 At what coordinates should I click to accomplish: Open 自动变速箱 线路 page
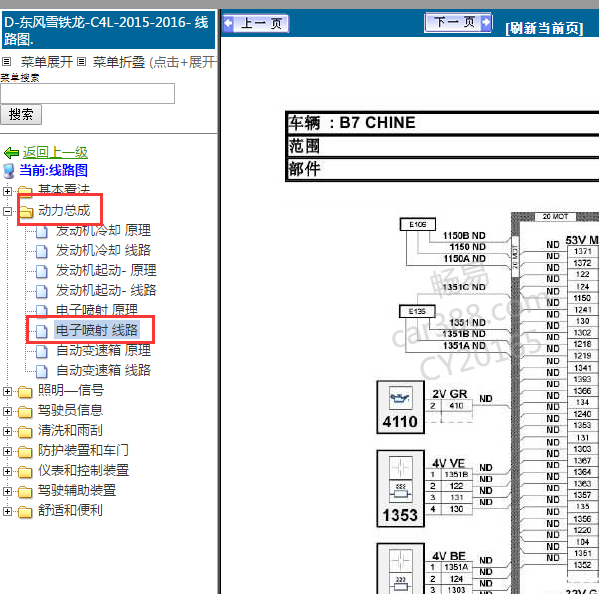click(104, 371)
